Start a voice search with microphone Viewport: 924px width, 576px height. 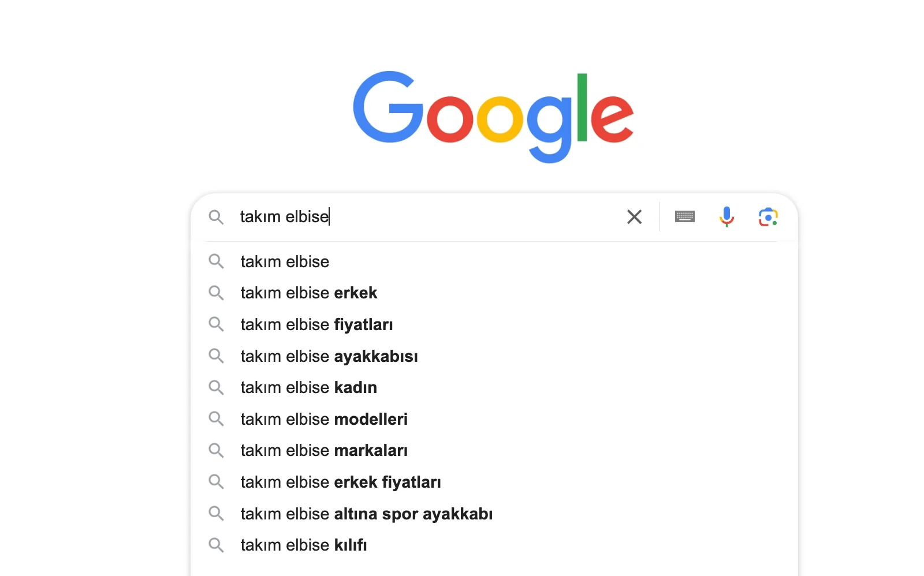pyautogui.click(x=726, y=217)
